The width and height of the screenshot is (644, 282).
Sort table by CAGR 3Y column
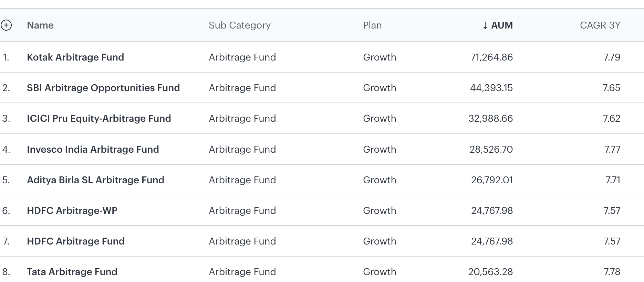pos(600,25)
